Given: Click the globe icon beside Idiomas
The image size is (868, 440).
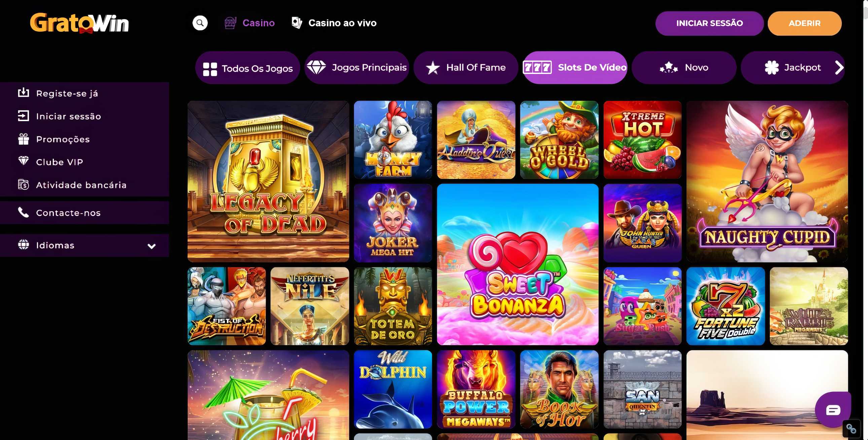Looking at the screenshot, I should (x=23, y=245).
